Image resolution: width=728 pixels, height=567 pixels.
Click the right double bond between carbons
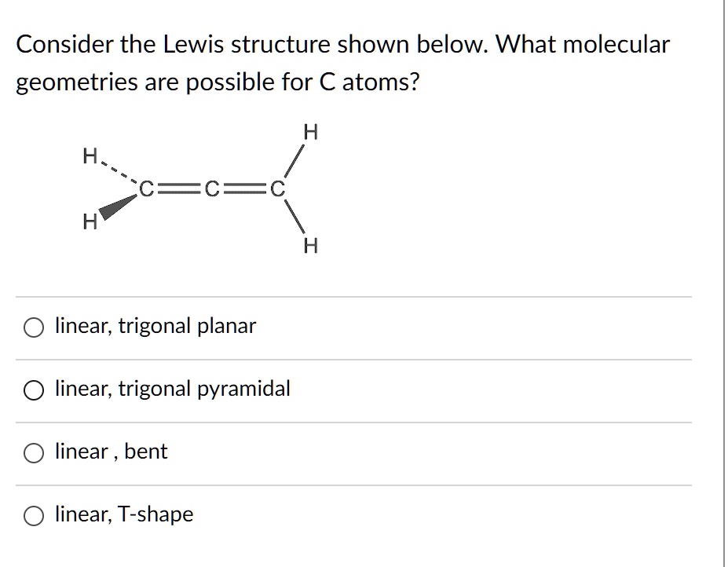(243, 188)
